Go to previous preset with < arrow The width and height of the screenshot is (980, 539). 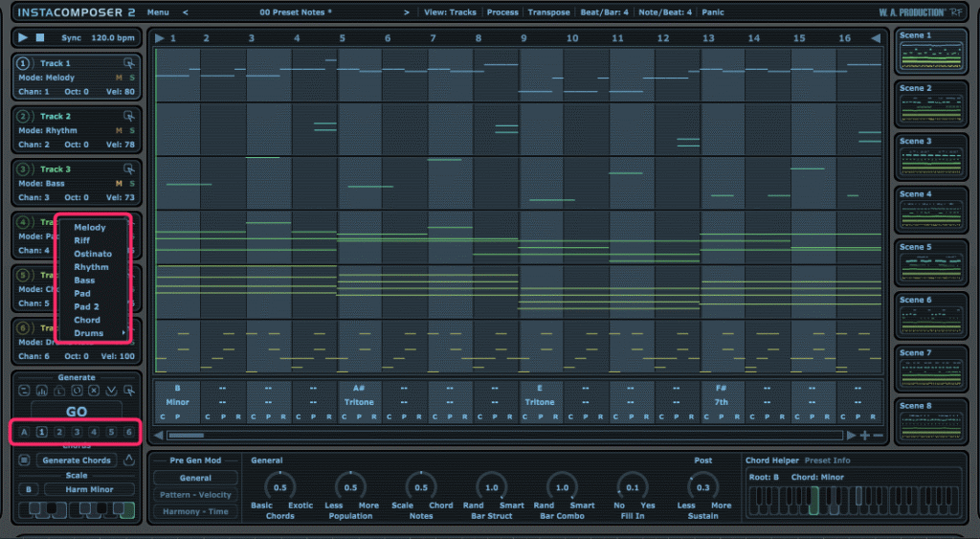point(185,11)
